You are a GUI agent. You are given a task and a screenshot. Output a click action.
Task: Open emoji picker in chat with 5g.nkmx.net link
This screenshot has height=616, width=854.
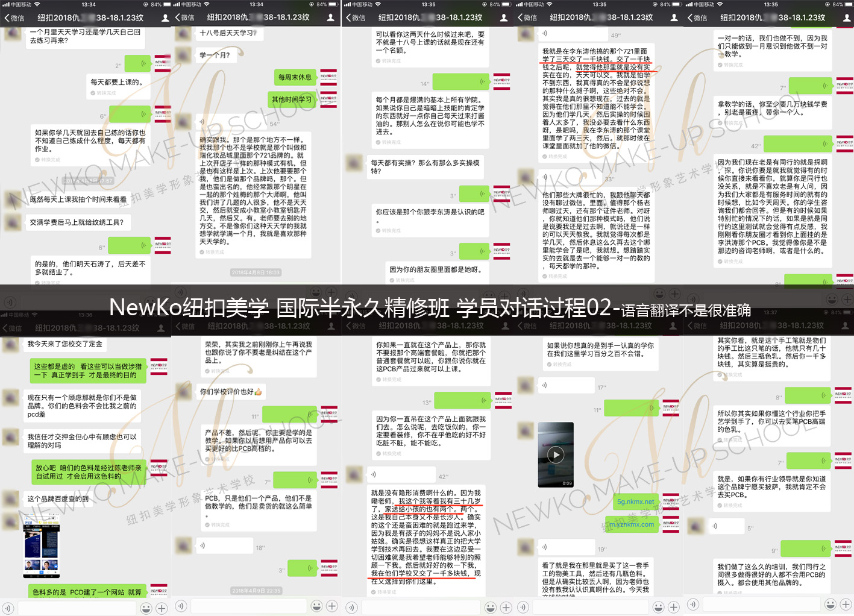pos(659,607)
